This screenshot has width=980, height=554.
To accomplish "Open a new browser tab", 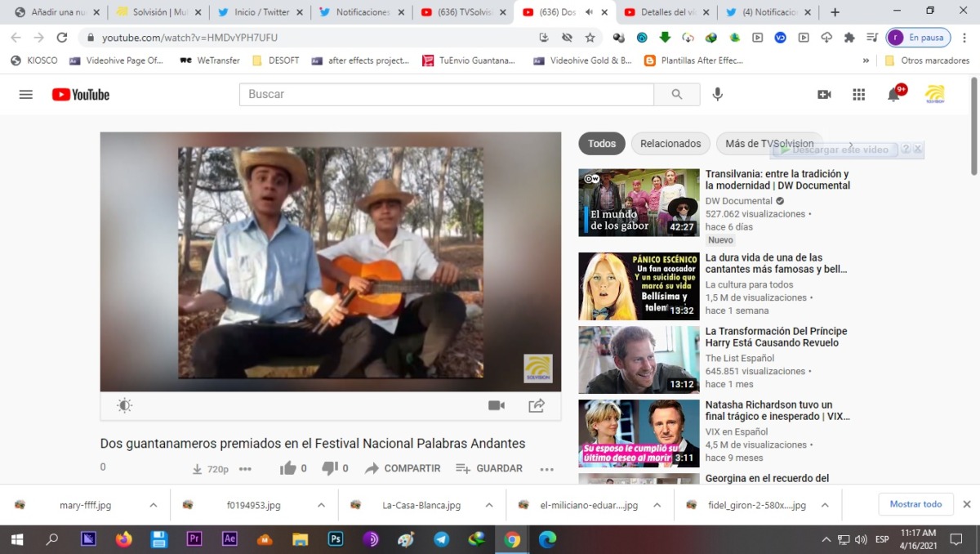I will [835, 12].
